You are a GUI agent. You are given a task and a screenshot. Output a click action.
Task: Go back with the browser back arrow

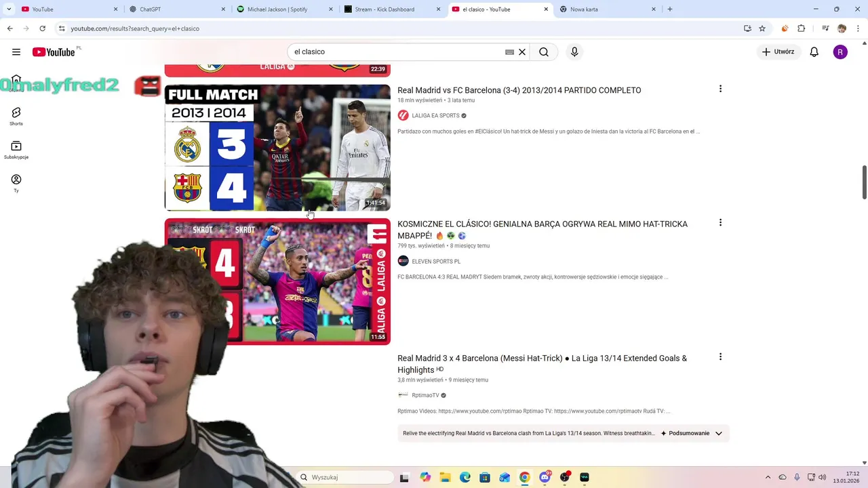tap(9, 28)
